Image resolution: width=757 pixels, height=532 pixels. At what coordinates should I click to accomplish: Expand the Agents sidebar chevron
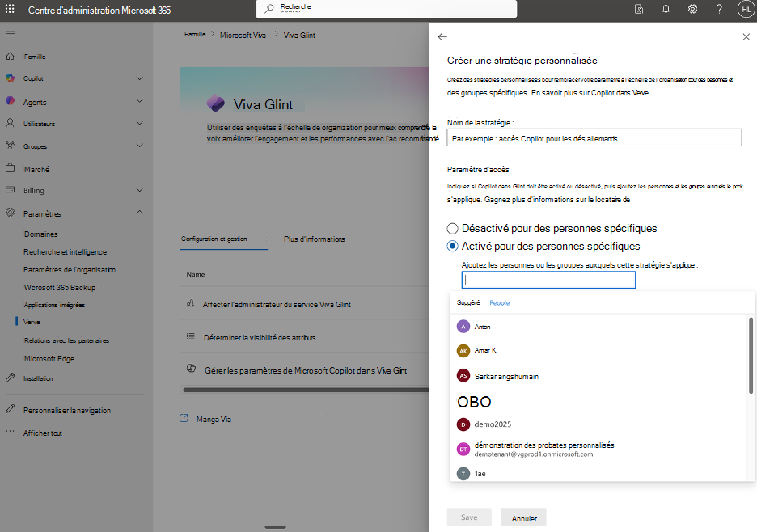[140, 101]
